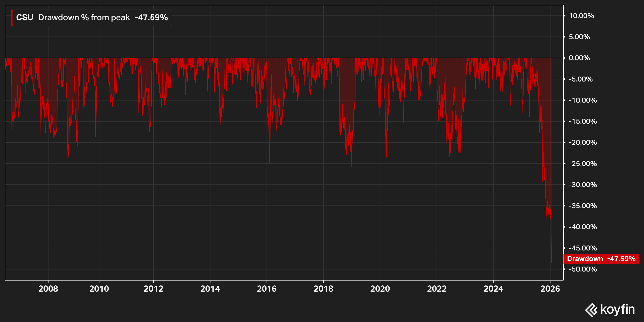
Task: Click the -25.00% y-axis label
Action: click(583, 164)
